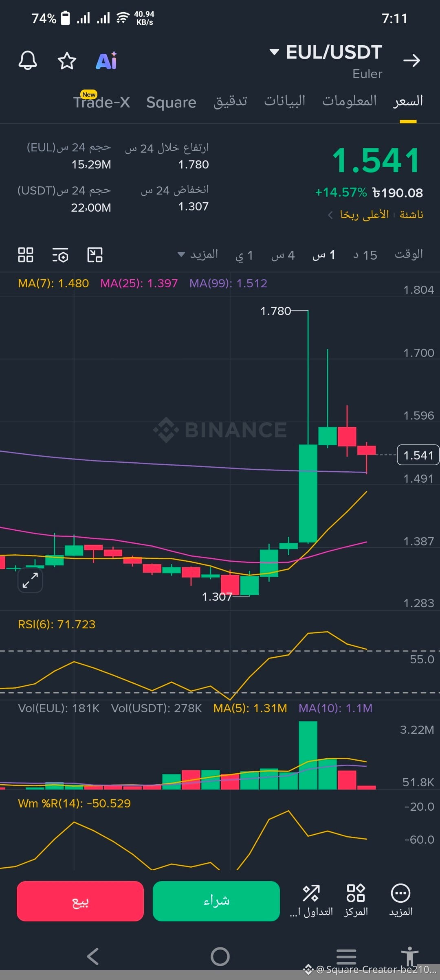Viewport: 440px width, 980px height.
Task: Select the السعر tab
Action: [408, 101]
